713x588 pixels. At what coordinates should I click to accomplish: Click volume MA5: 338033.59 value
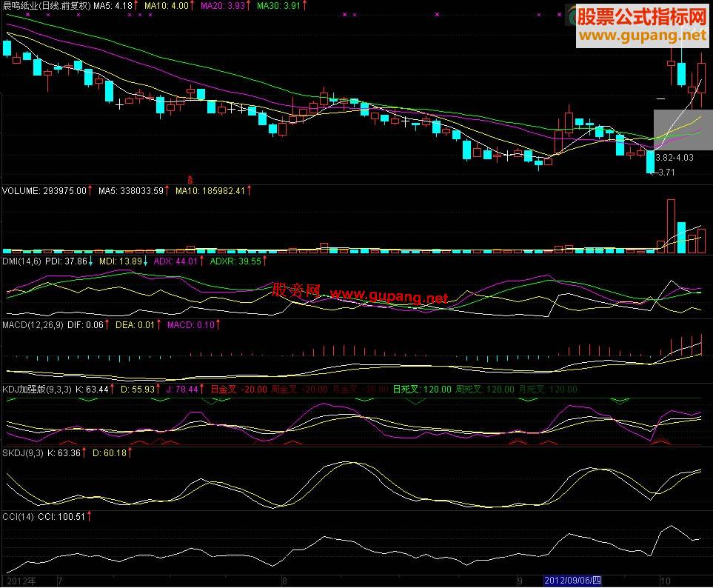tap(131, 191)
